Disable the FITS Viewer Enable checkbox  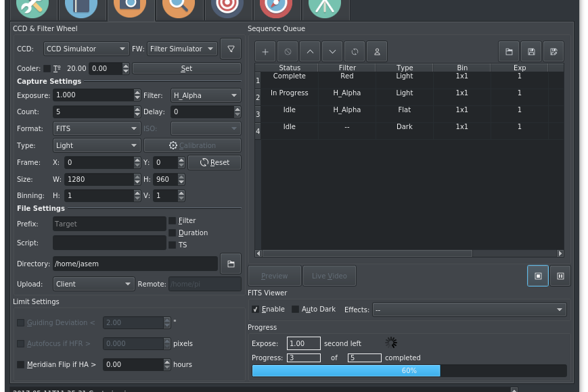255,310
